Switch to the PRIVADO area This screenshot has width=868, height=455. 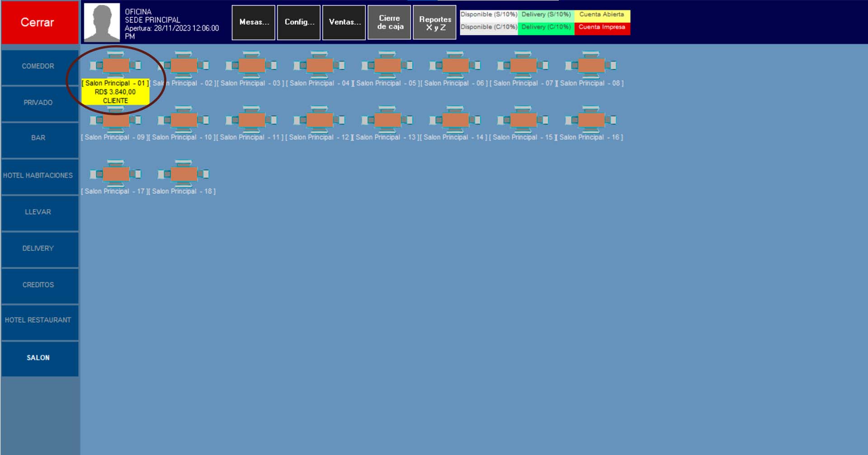[40, 103]
